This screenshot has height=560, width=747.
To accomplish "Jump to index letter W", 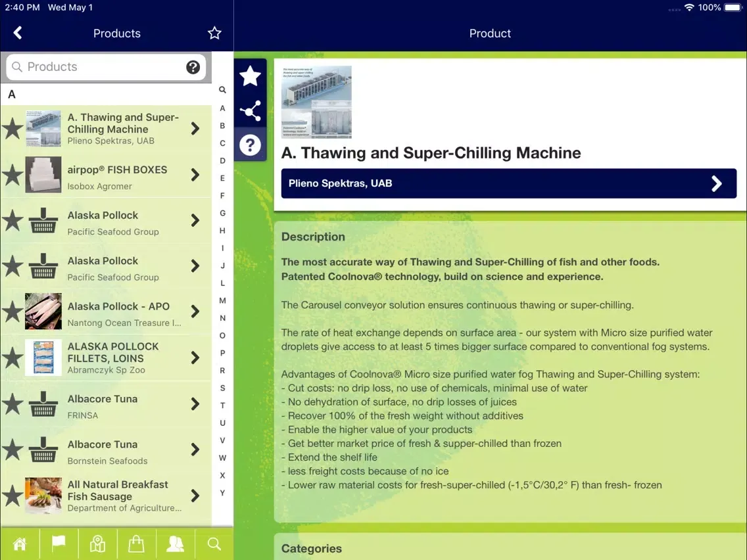I will [222, 457].
